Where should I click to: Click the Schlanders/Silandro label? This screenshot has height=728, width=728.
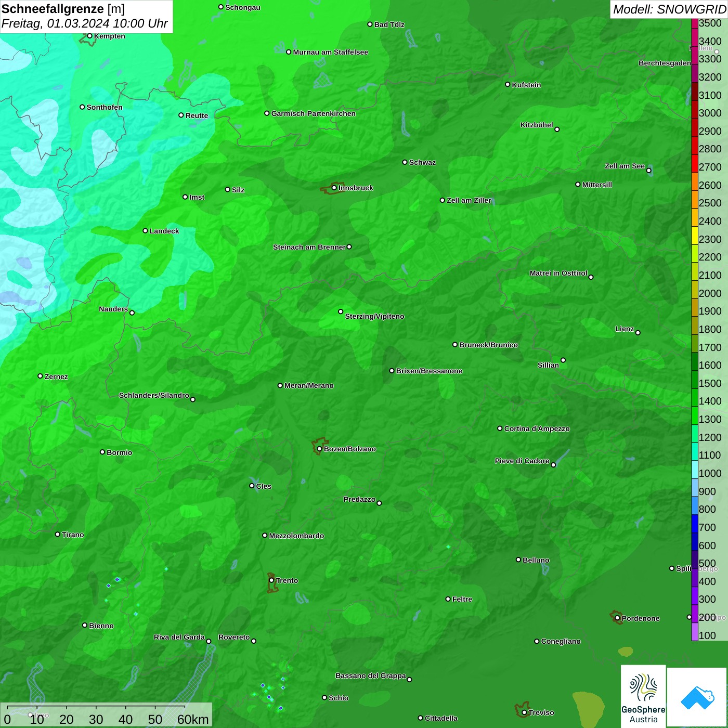click(x=154, y=395)
